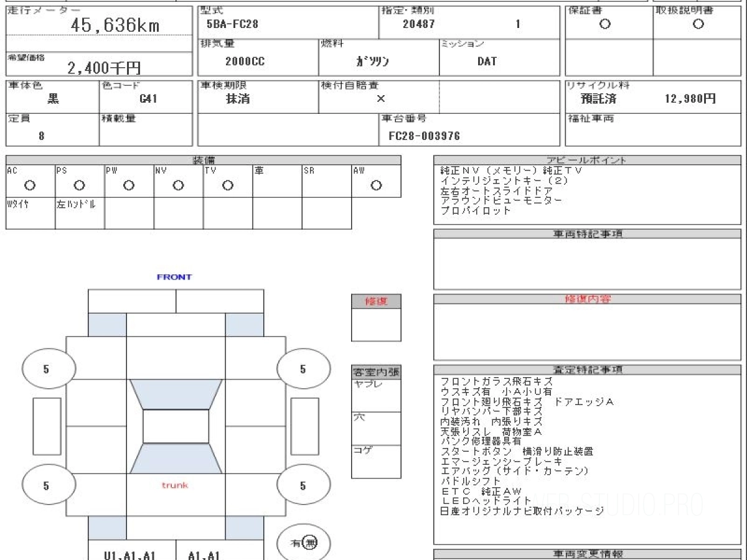Select the 車両特記事項 section header

point(586,234)
